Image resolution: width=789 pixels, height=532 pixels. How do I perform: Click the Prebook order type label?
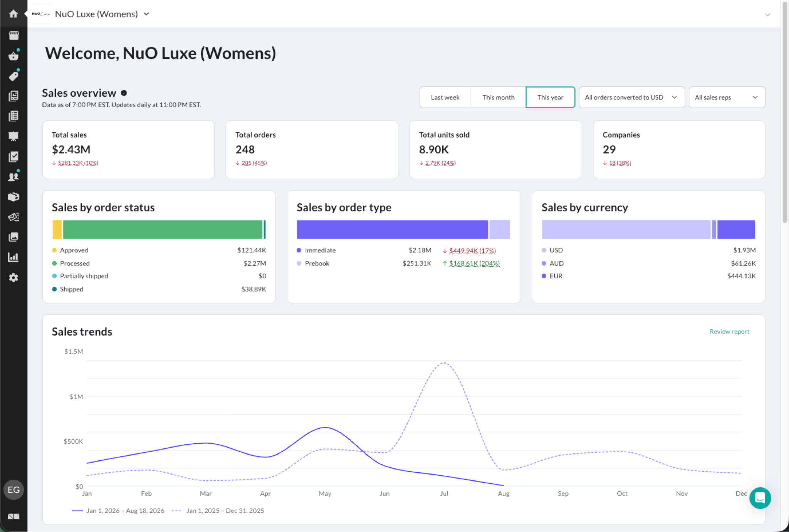pos(317,263)
